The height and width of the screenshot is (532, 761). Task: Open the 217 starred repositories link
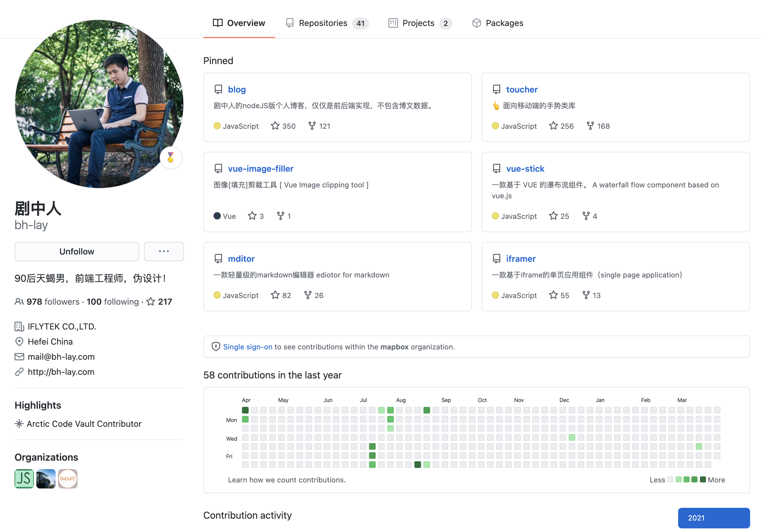point(159,301)
